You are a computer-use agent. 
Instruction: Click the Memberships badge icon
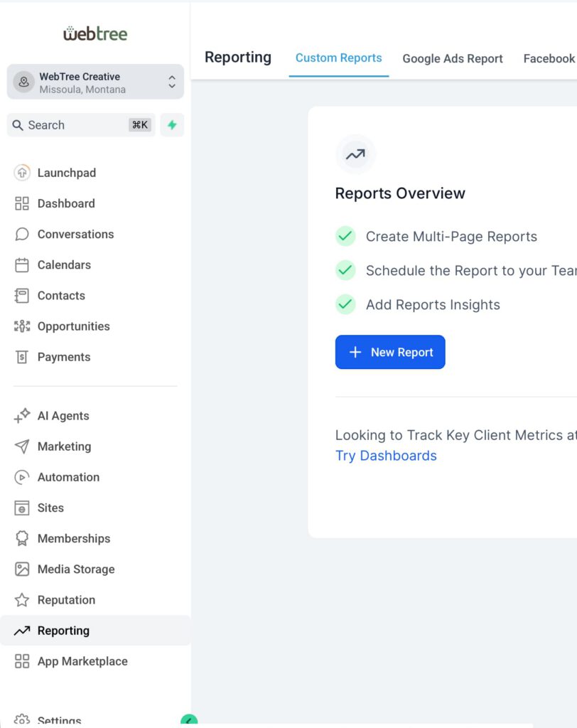(x=22, y=538)
